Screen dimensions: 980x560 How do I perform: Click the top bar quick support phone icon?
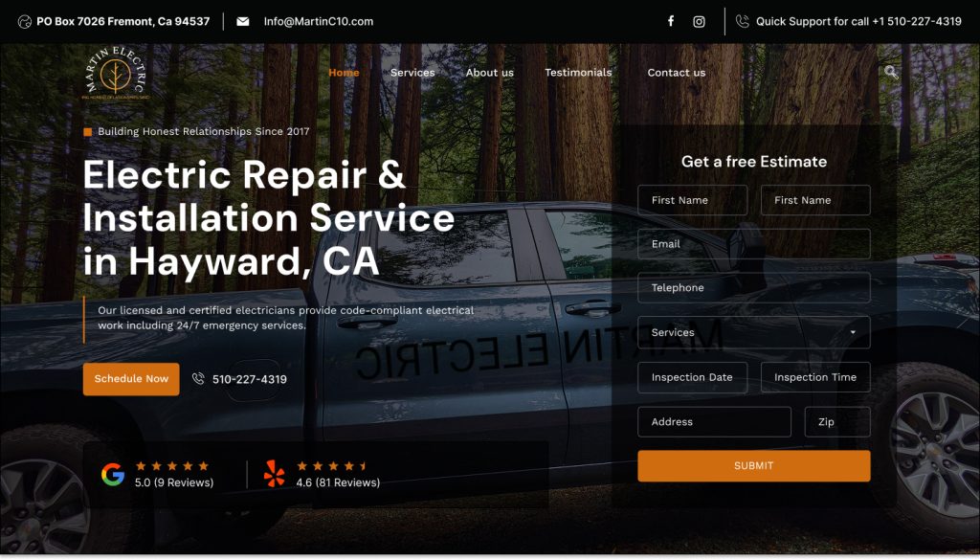coord(742,21)
